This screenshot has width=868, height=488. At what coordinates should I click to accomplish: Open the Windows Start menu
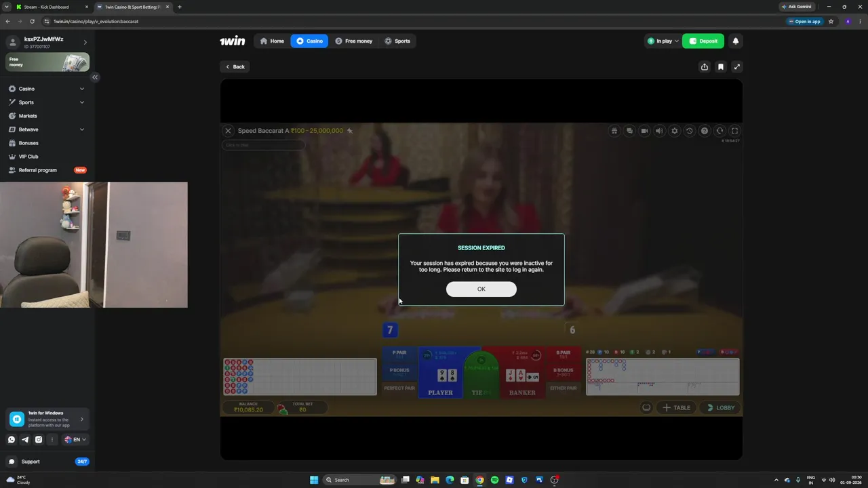(x=313, y=480)
